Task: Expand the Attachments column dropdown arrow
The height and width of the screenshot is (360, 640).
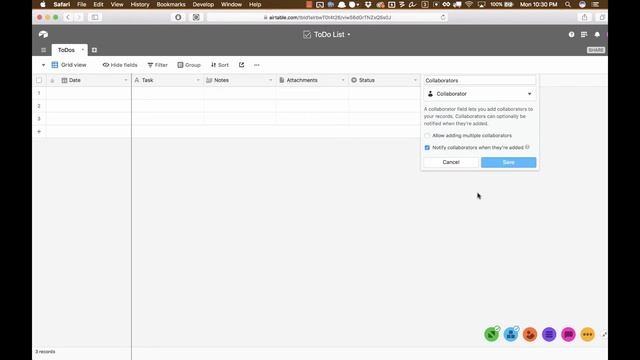Action: click(x=343, y=80)
